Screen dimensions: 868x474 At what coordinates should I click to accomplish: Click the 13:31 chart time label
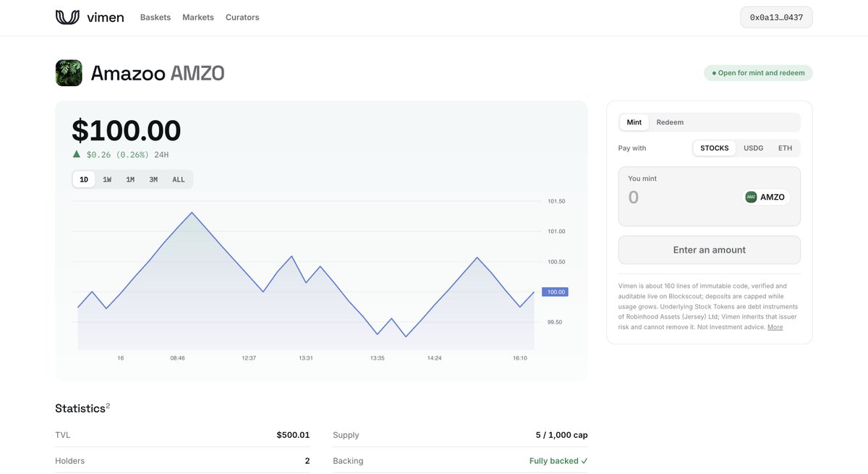306,357
